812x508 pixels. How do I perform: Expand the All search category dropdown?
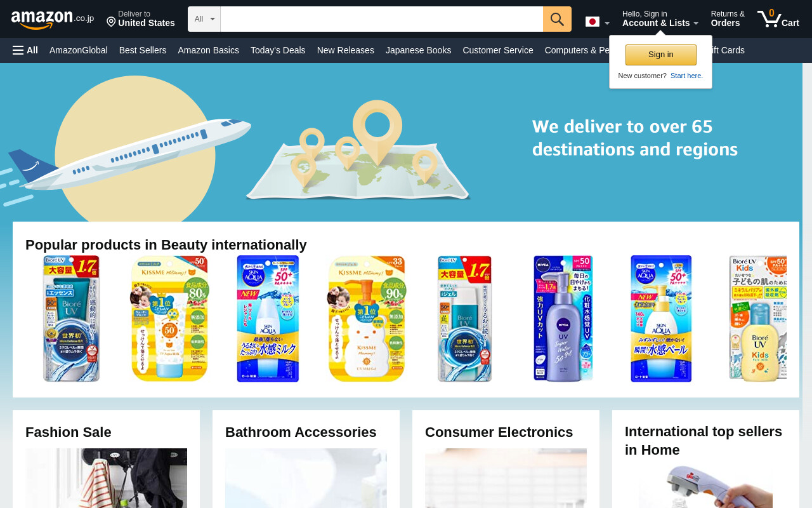point(204,19)
